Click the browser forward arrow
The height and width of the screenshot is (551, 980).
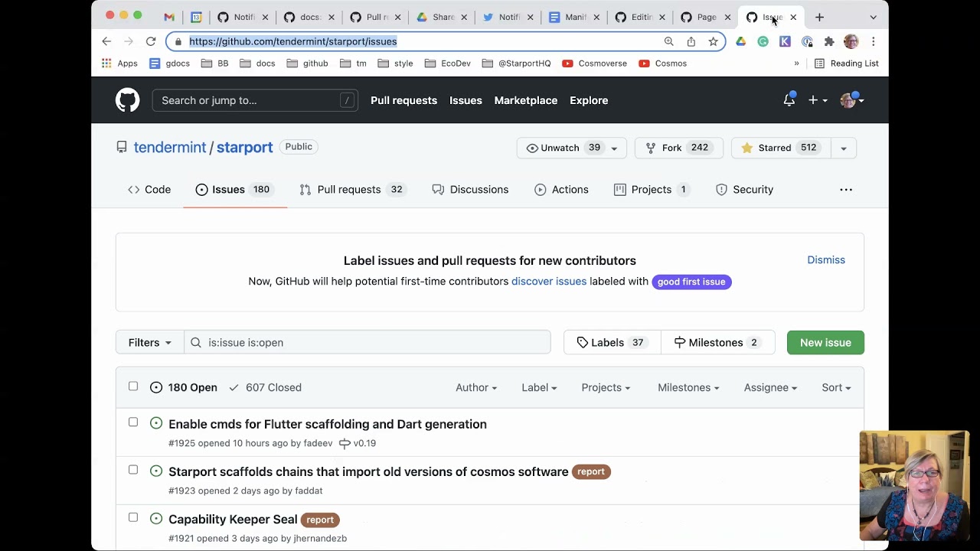[129, 41]
